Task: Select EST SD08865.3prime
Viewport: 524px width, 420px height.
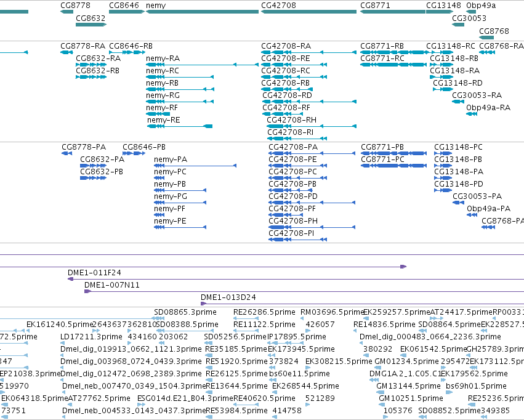Action: click(x=185, y=312)
